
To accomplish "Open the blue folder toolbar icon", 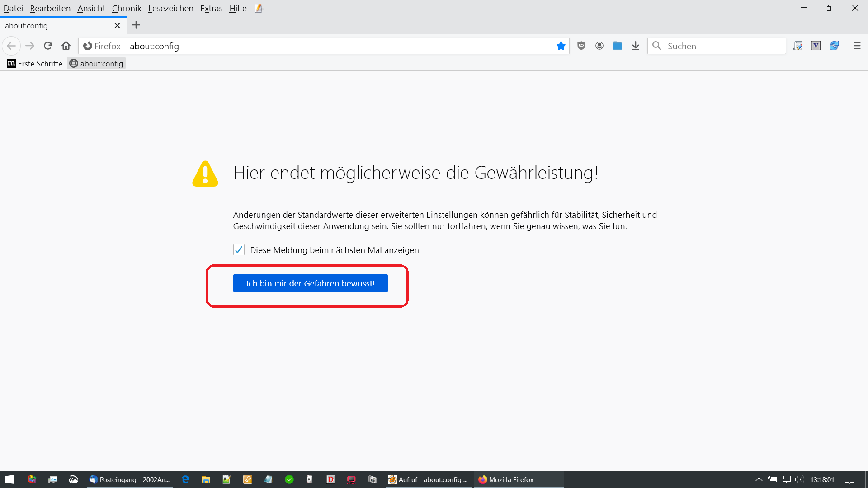I will [618, 46].
